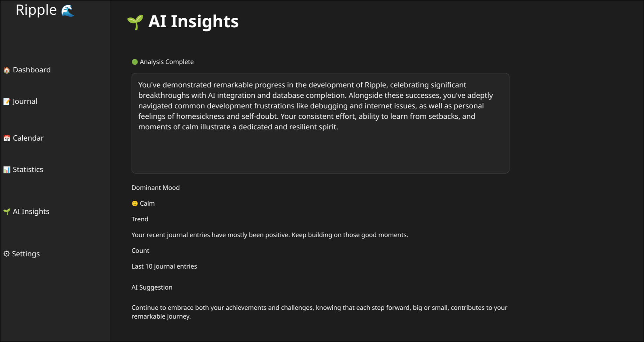Click the Calm mood smiley face
This screenshot has height=342, width=644.
tap(135, 204)
